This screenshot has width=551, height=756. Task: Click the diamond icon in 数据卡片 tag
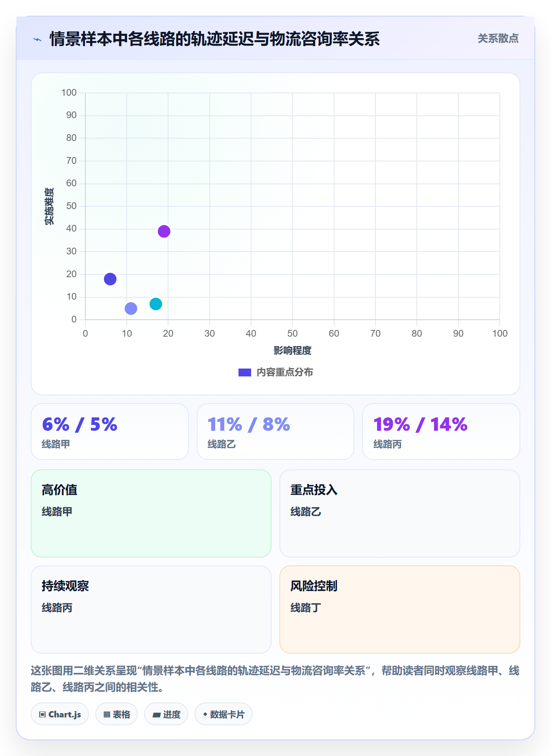pos(205,714)
